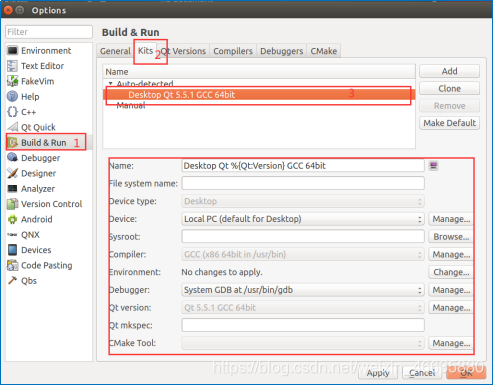Select the QNX category icon
The image size is (494, 386).
pos(12,235)
